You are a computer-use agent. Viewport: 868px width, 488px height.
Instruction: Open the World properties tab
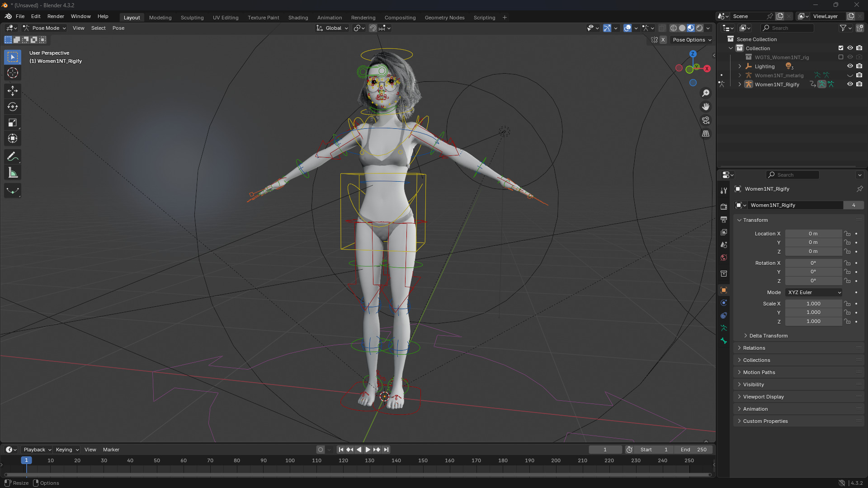tap(724, 258)
